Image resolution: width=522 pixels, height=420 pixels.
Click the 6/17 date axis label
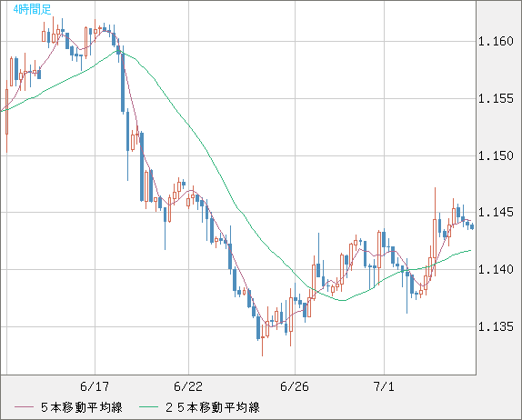tap(95, 386)
